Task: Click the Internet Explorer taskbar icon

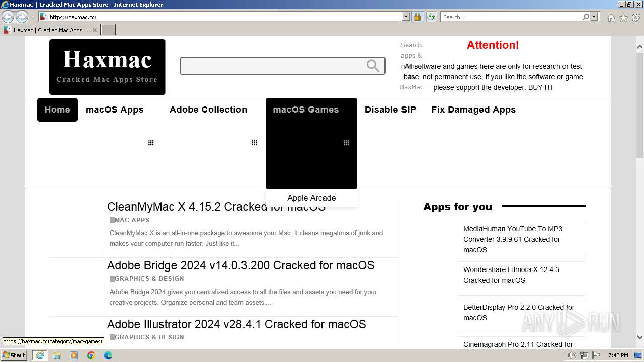Action: [40, 355]
